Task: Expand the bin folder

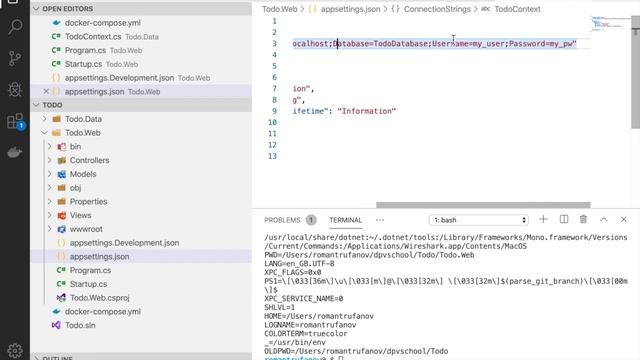Action: pyautogui.click(x=50, y=147)
